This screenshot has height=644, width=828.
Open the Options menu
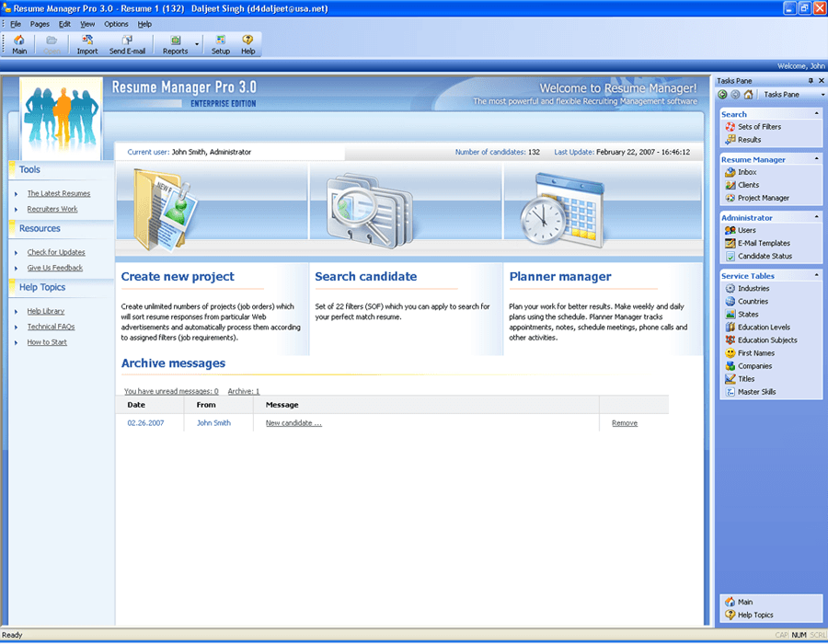116,24
